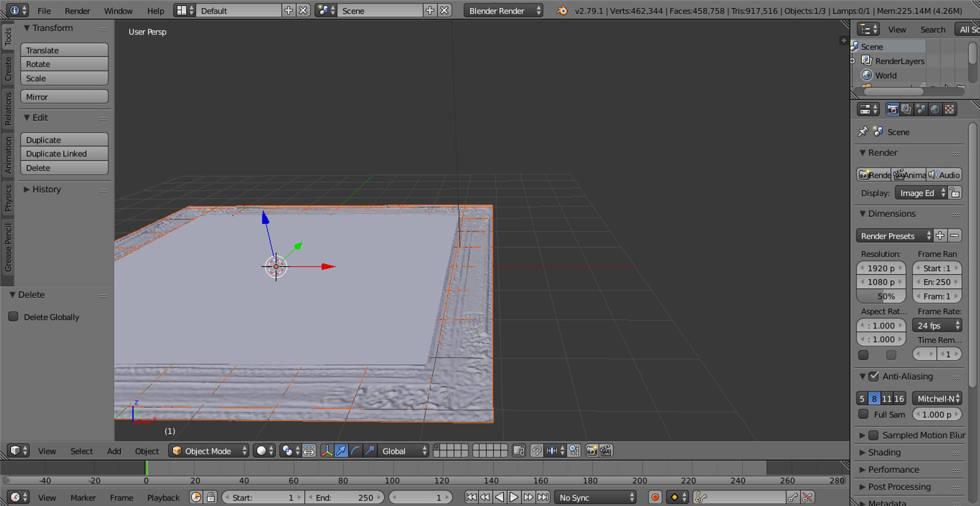Open the Scene properties tab icon
This screenshot has width=980, height=506.
[x=921, y=109]
